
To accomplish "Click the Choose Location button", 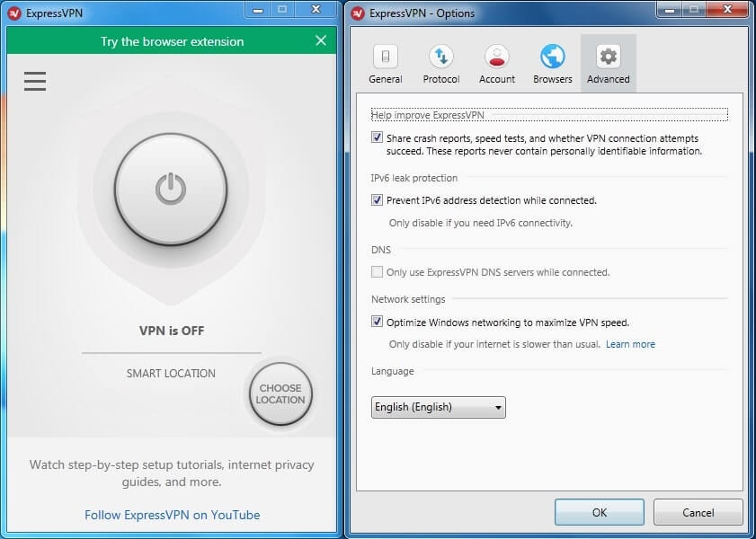I will pyautogui.click(x=280, y=394).
